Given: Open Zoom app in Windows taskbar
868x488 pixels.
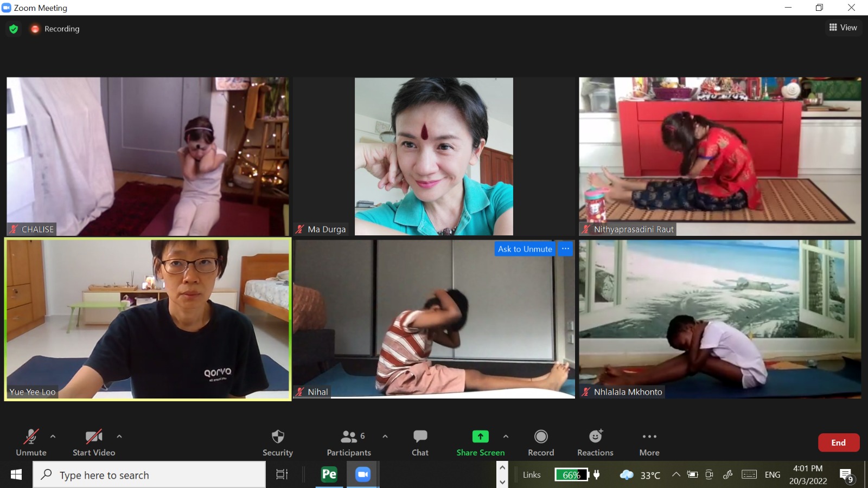Looking at the screenshot, I should point(362,474).
